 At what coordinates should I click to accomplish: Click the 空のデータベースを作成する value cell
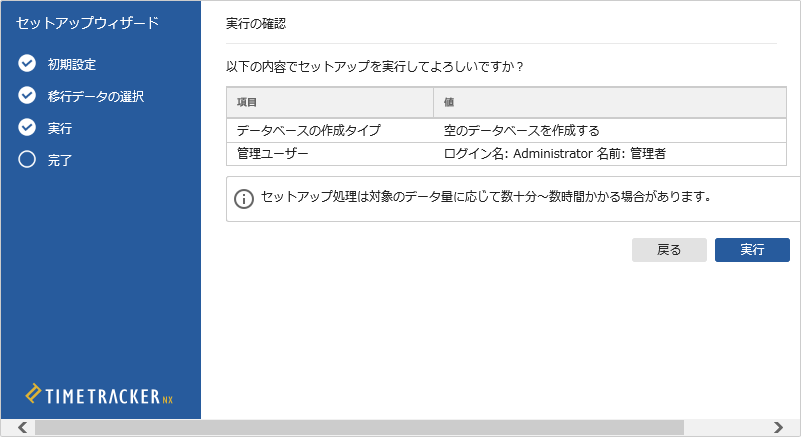point(522,130)
